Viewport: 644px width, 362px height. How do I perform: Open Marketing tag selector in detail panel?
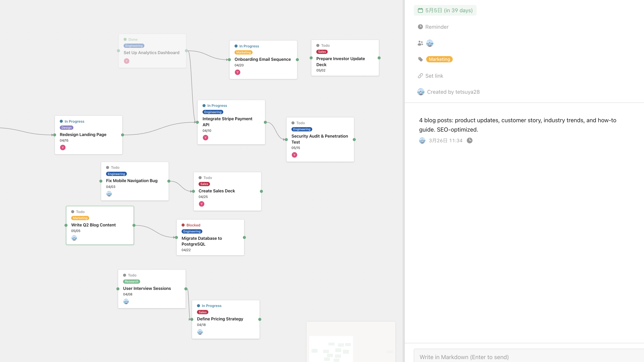(x=439, y=59)
